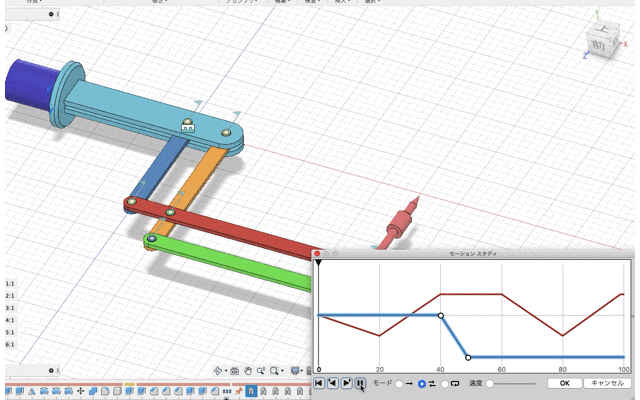Click the 5:1 label on the left
This screenshot has height=400, width=640.
click(10, 332)
